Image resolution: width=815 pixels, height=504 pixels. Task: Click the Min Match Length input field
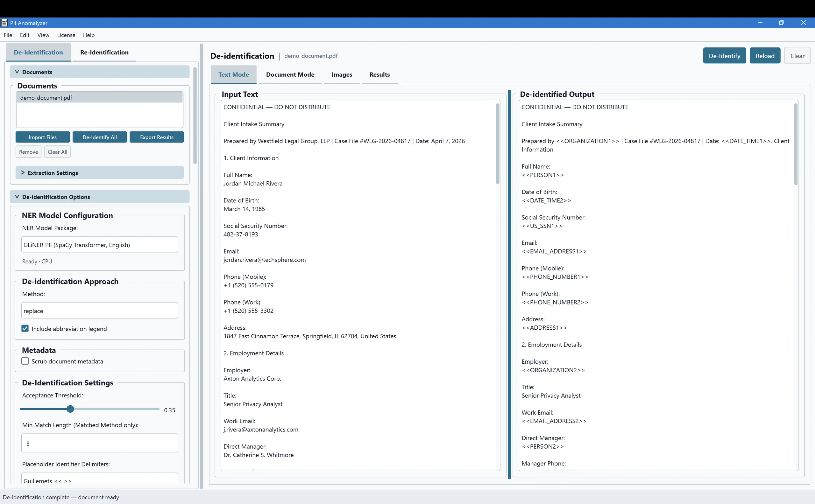tap(100, 443)
